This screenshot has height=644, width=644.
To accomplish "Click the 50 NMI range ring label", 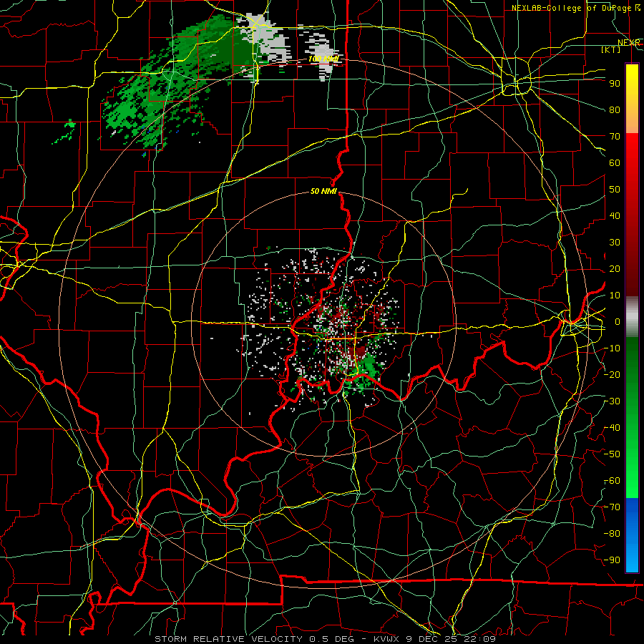I will (x=323, y=191).
